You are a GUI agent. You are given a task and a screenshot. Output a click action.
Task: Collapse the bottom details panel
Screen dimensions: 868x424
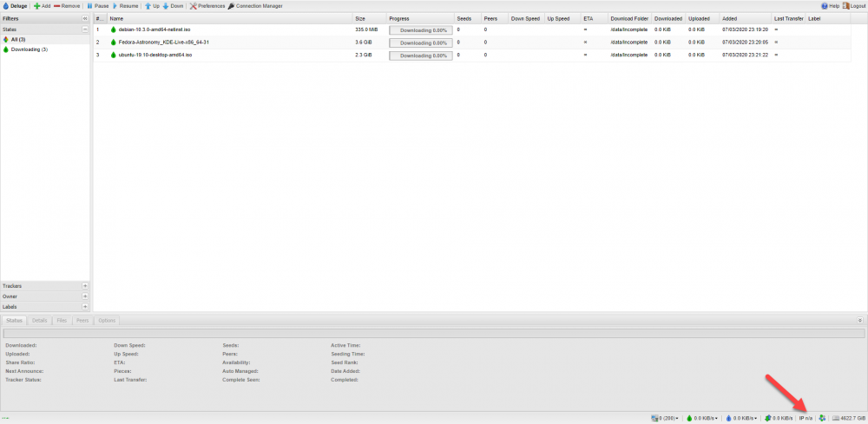pos(859,320)
